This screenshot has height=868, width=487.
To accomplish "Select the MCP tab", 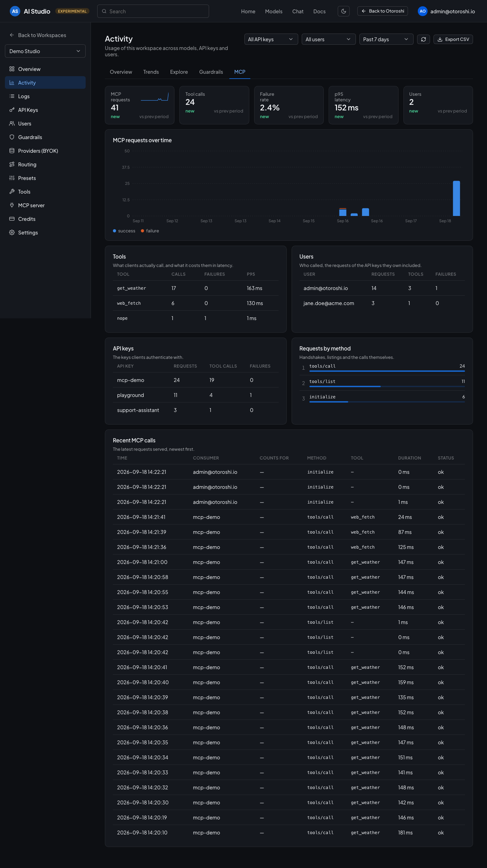I will pos(240,72).
